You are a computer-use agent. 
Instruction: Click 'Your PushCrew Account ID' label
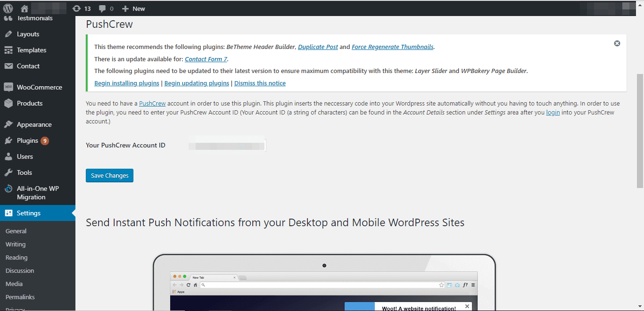tap(125, 145)
